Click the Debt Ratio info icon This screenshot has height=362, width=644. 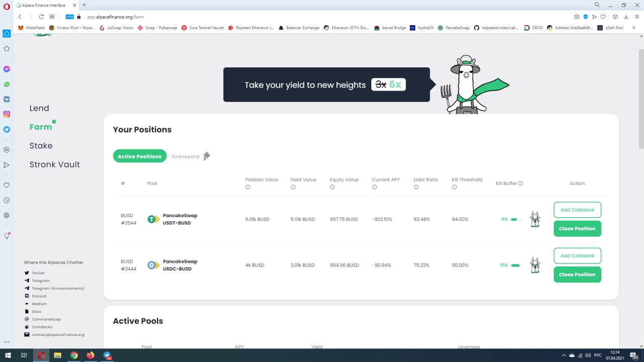(416, 187)
